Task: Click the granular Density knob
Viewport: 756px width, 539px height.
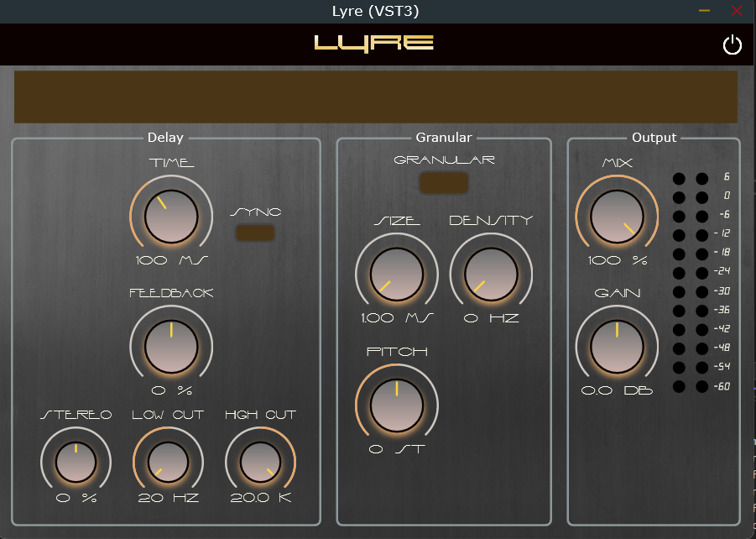Action: pyautogui.click(x=491, y=274)
